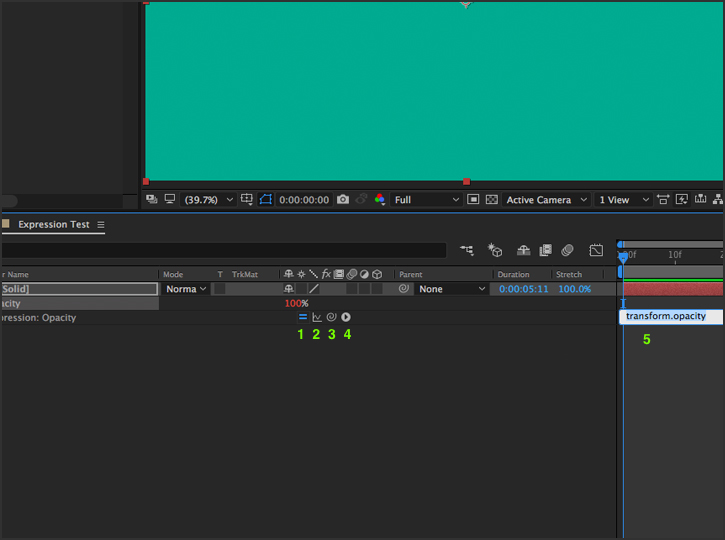Click the 100.0% stretch value
Screen dimensions: 725x540
point(575,289)
